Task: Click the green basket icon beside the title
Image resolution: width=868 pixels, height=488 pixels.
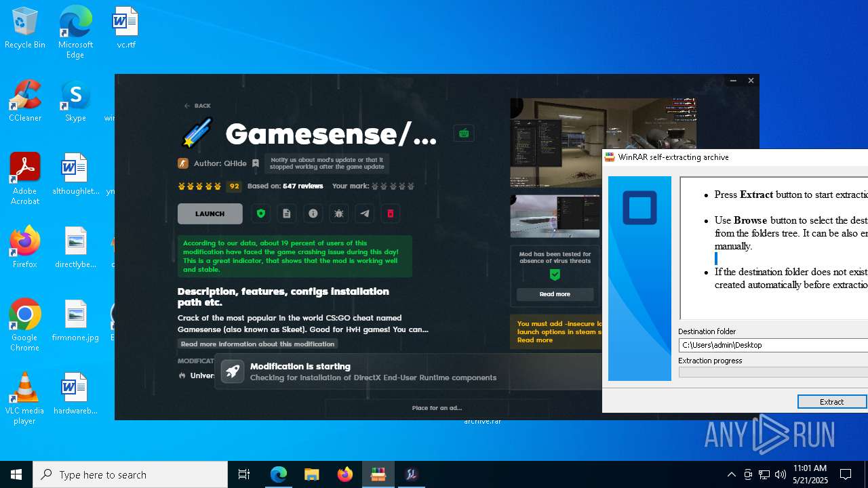Action: click(x=464, y=134)
